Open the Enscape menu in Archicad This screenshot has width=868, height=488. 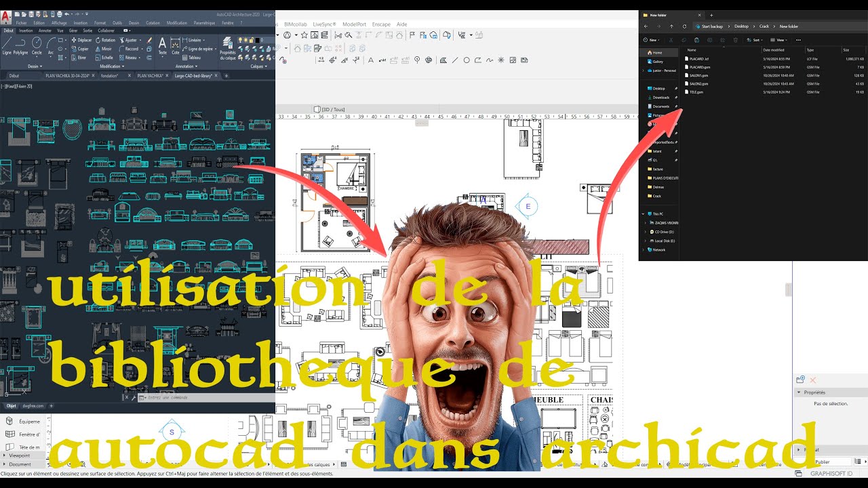pyautogui.click(x=381, y=24)
